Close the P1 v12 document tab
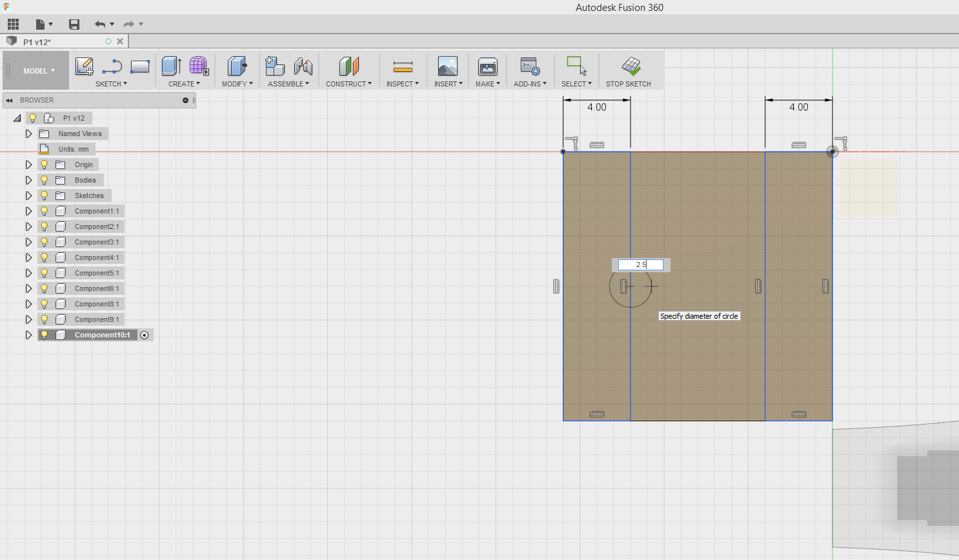This screenshot has width=959, height=560. tap(120, 41)
